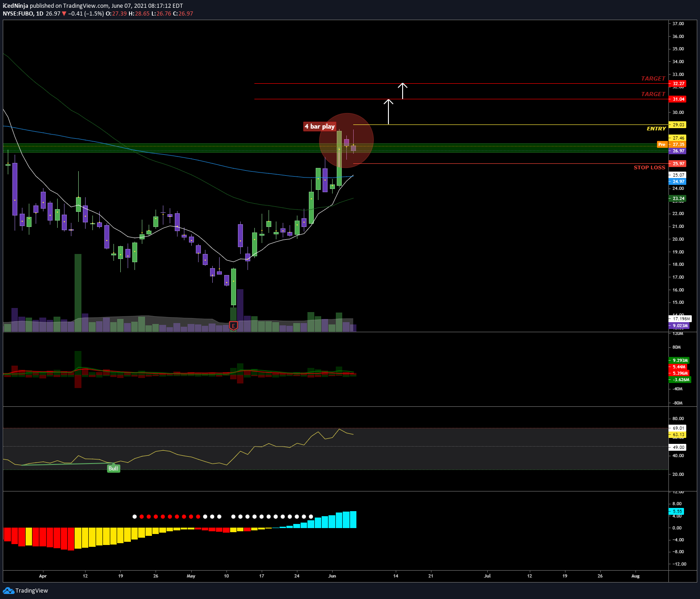The width and height of the screenshot is (700, 599).
Task: Click the yellow 29.03 entry price tag
Action: coord(678,125)
